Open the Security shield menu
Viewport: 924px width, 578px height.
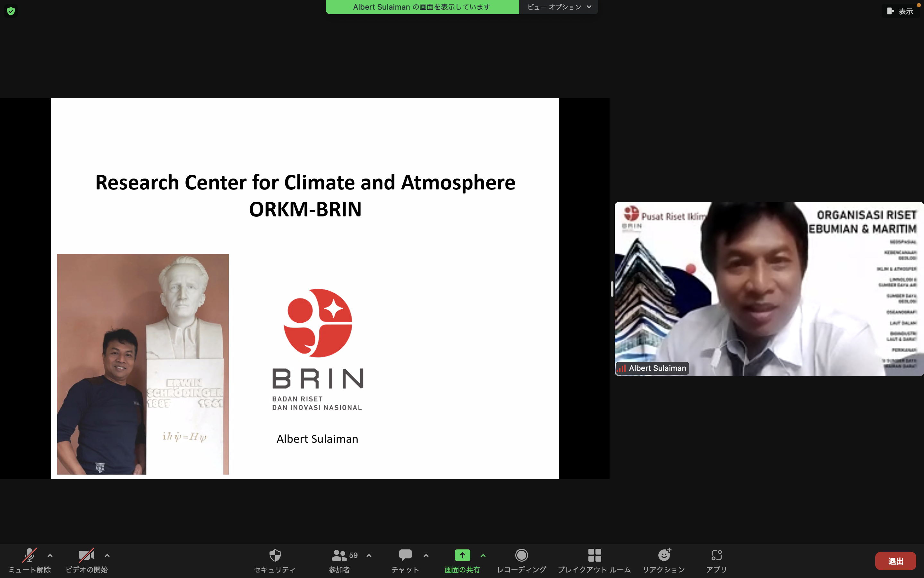[275, 560]
